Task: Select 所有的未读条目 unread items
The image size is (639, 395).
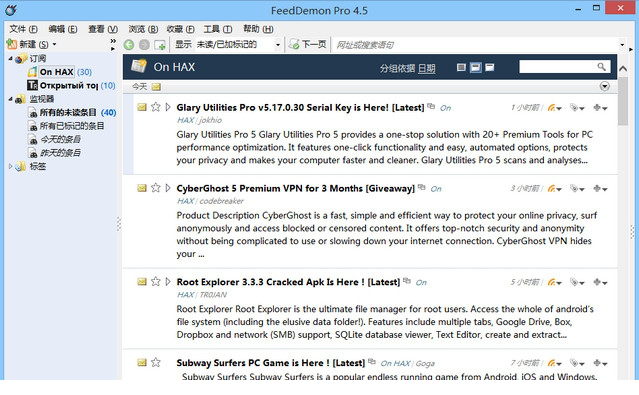Action: 68,113
